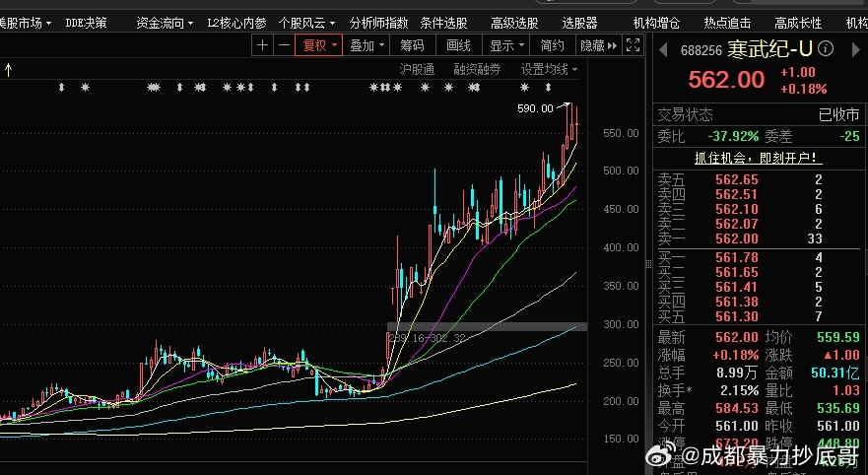Open stock info icon beside 寒武纪-U
868x475 pixels.
tap(826, 48)
